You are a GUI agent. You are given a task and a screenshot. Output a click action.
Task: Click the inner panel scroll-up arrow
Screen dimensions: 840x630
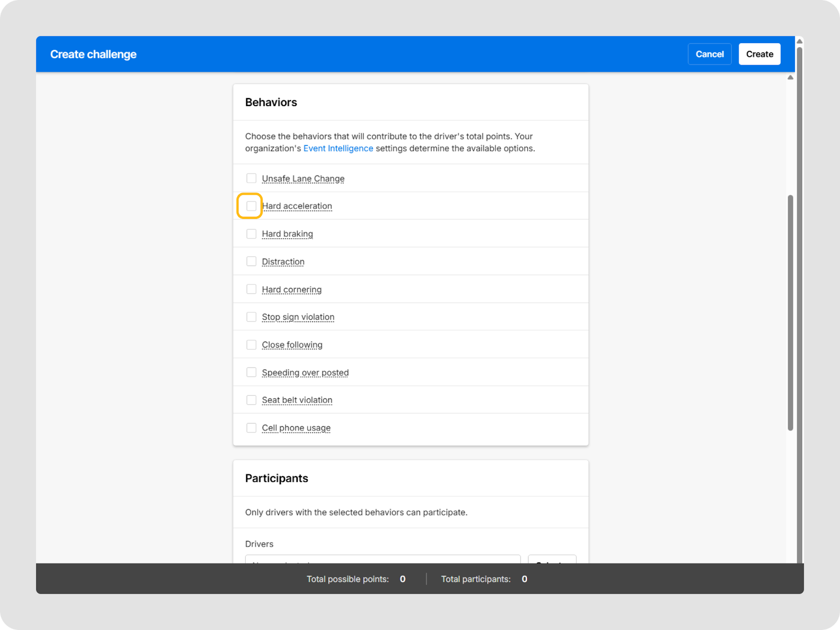pos(790,78)
